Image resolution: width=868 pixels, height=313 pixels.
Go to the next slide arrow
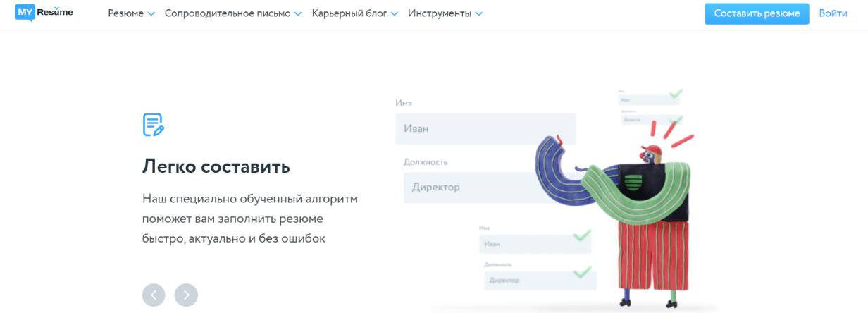(x=187, y=295)
